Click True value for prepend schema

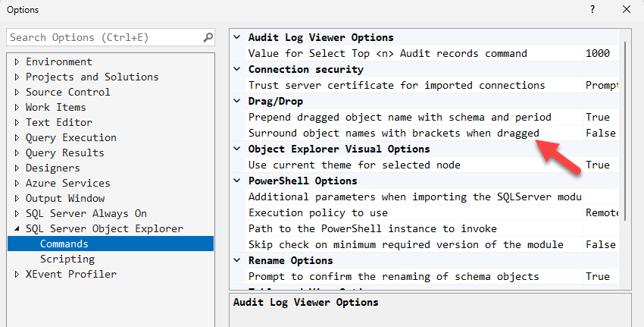pos(601,118)
